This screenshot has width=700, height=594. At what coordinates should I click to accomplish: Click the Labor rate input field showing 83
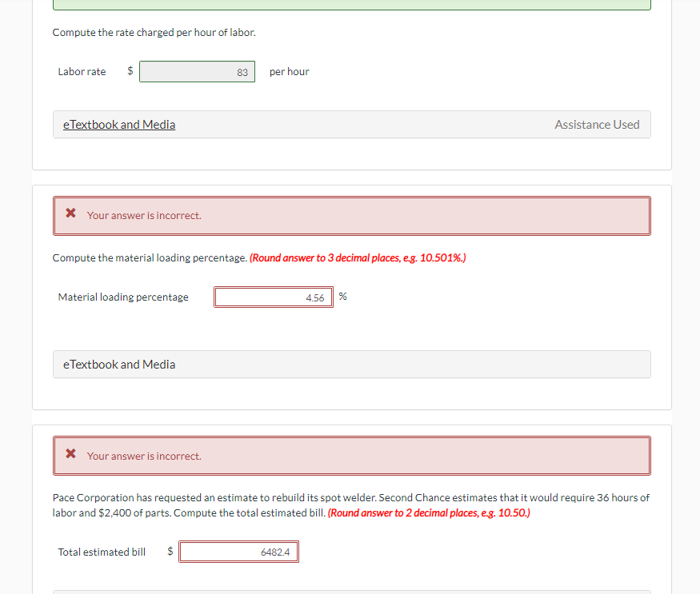click(197, 71)
